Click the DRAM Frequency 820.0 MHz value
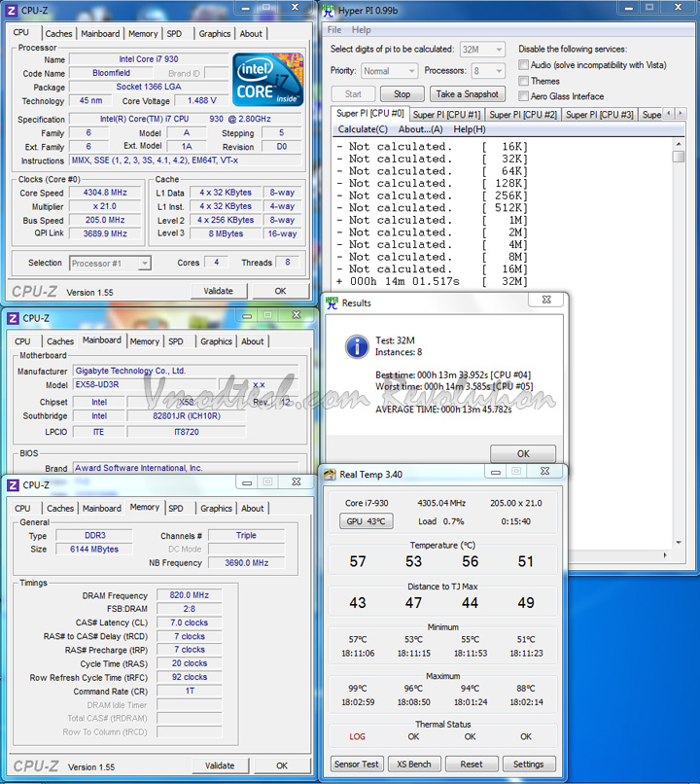The height and width of the screenshot is (784, 700). coord(189,595)
